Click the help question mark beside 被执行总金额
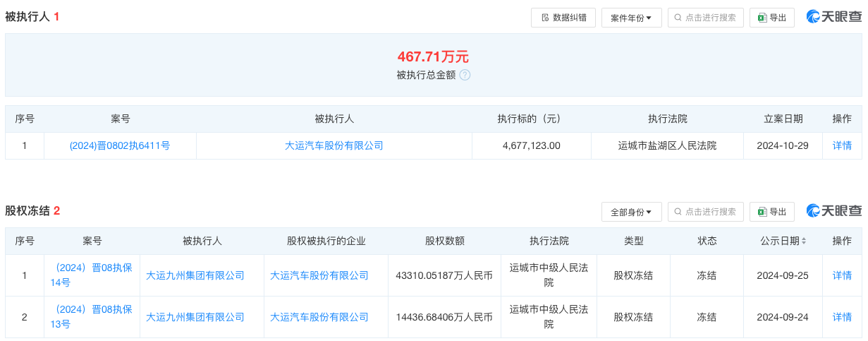This screenshot has width=868, height=341. [465, 75]
